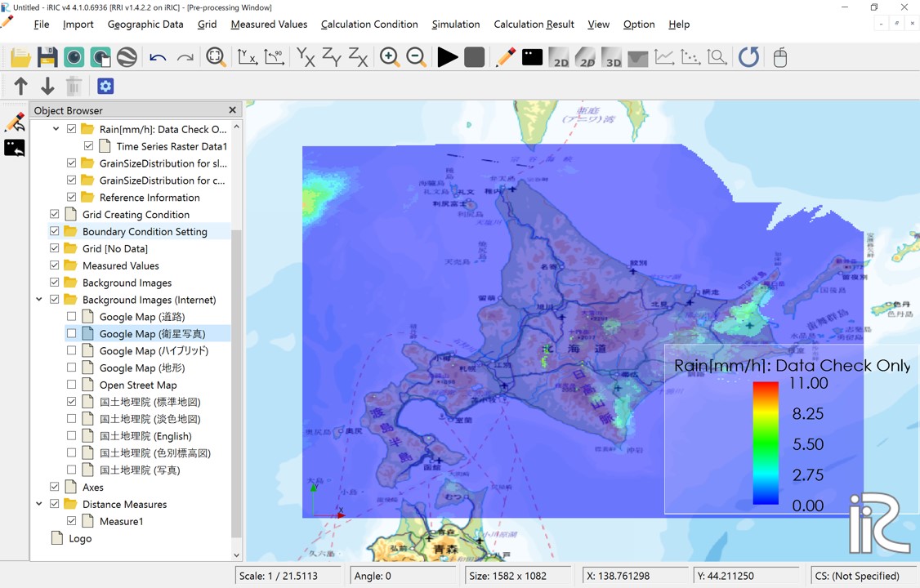Toggle Time Series Raster Data1 checkbox
Image resolution: width=920 pixels, height=588 pixels.
point(88,146)
